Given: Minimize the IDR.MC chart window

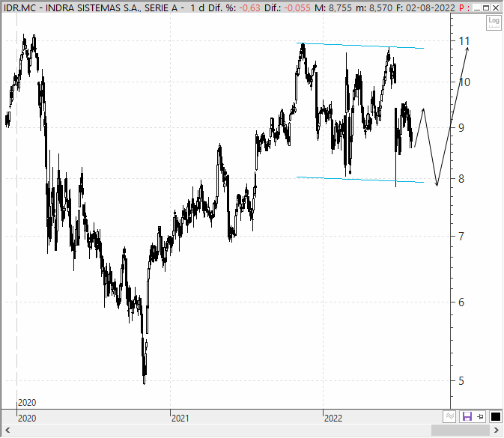Looking at the screenshot, I should [x=477, y=7].
